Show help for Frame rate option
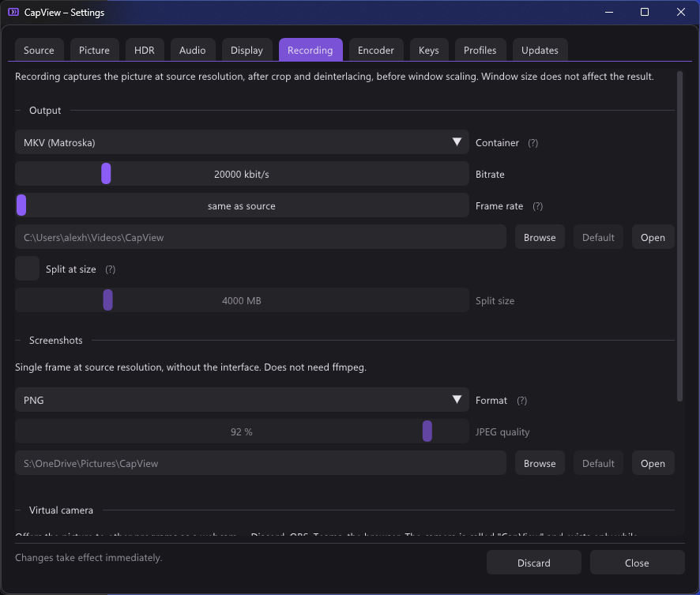Image resolution: width=700 pixels, height=595 pixels. pyautogui.click(x=537, y=206)
